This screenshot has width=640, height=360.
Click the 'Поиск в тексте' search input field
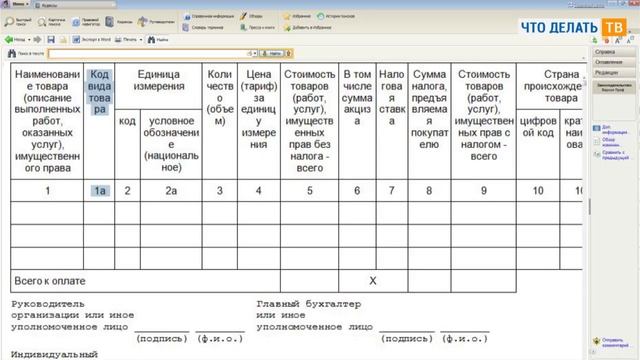tap(148, 53)
